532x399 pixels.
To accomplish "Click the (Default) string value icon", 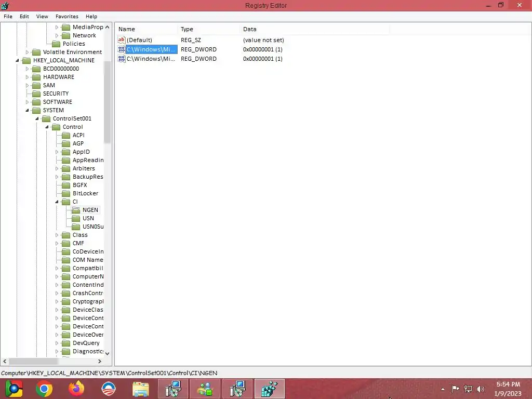I will [122, 39].
